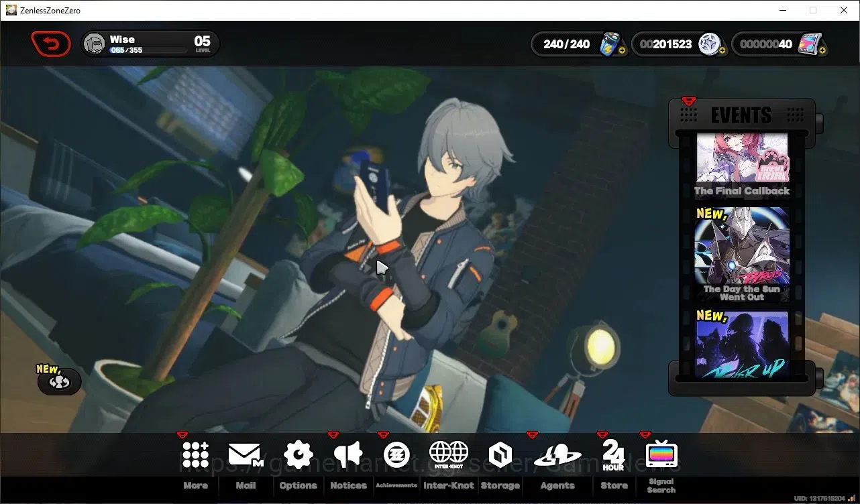Click the 065/355 experience progress bar
Screen dimensions: 860x504
click(x=148, y=50)
